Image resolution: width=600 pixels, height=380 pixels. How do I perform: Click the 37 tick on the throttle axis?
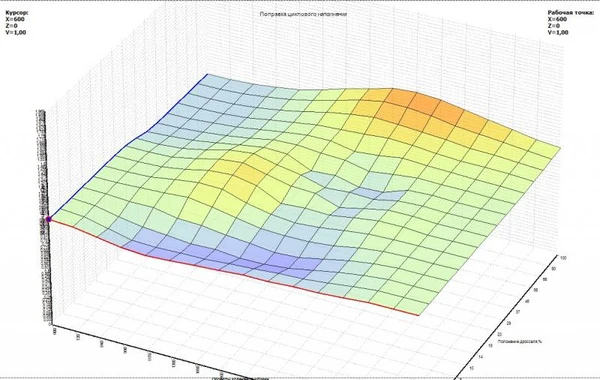[x=518, y=312]
